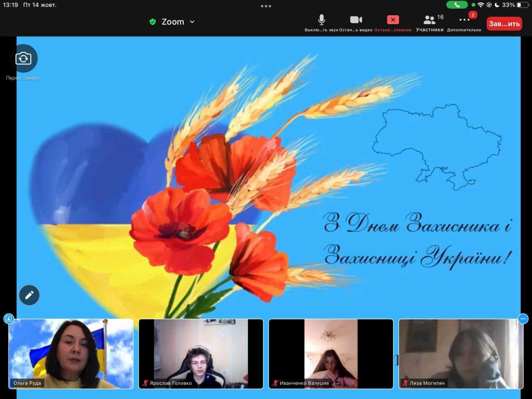This screenshot has height=399, width=532.
Task: Open annotation tools with pencil icon
Action: 29,295
